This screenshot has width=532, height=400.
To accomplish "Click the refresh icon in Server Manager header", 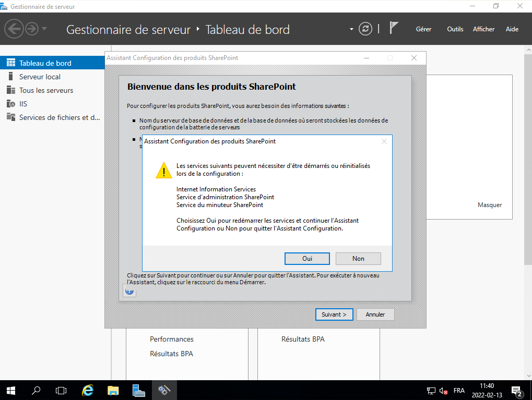I will coord(365,29).
